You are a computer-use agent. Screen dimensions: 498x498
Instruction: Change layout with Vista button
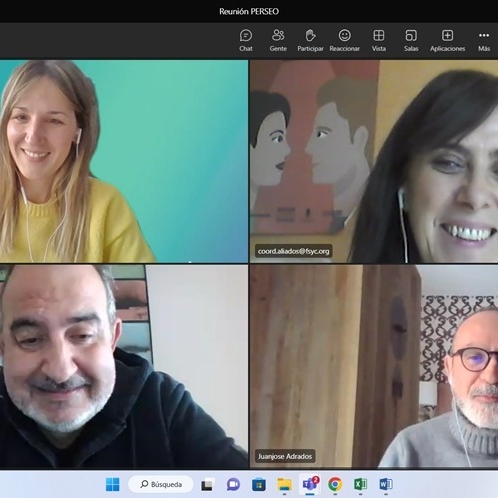(379, 40)
